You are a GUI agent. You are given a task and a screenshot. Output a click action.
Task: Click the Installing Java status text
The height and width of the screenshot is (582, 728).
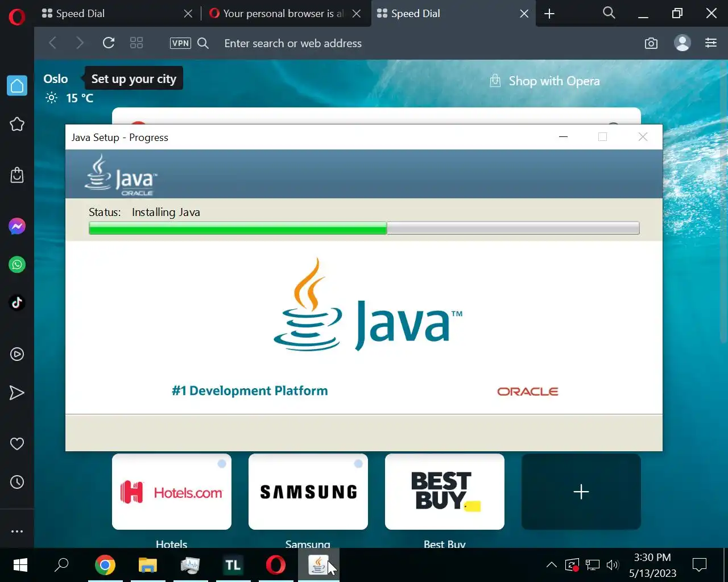coord(166,212)
